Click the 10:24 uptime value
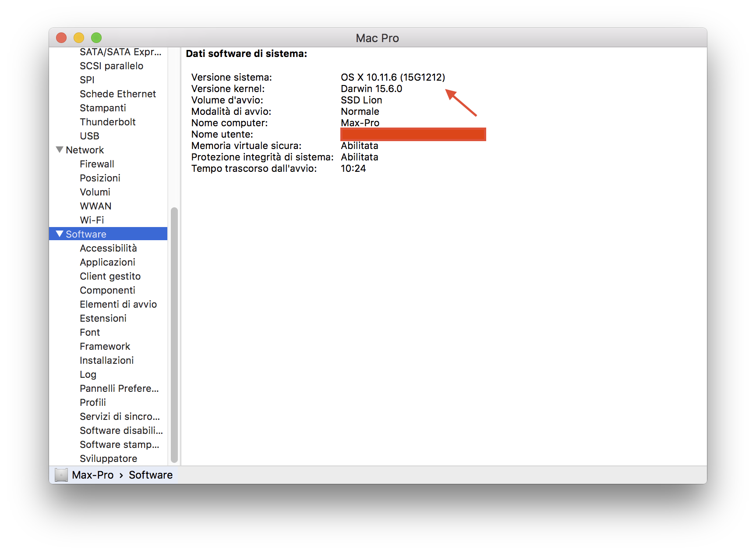 coord(353,168)
